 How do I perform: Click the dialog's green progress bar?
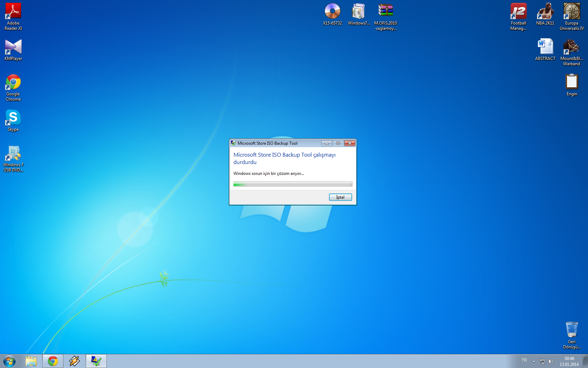(293, 184)
